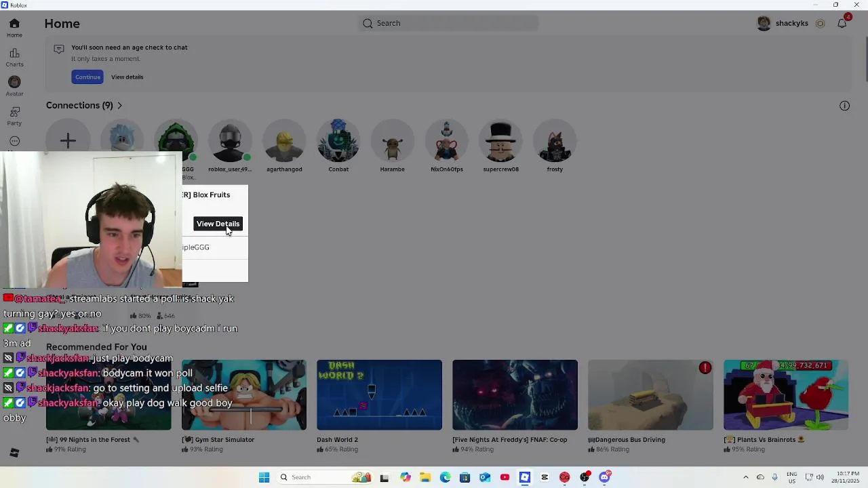Screen dimensions: 868x488
Task: Click the add connection plus button
Action: [68, 140]
